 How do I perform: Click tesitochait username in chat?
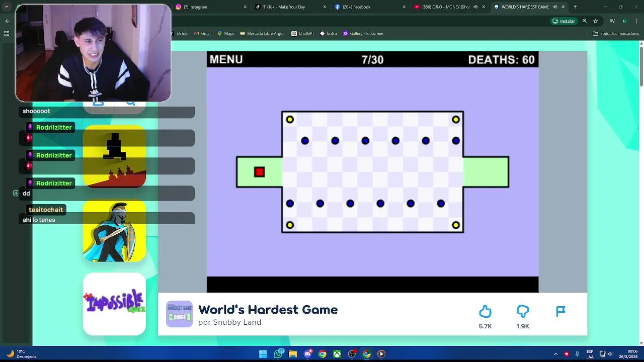tap(46, 210)
